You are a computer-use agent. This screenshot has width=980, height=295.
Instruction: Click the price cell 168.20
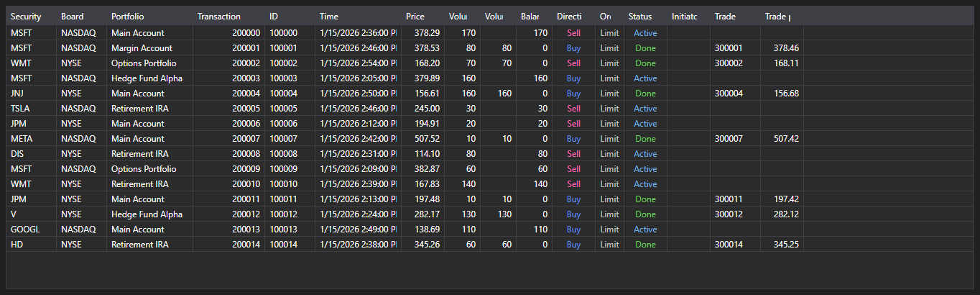click(x=422, y=63)
